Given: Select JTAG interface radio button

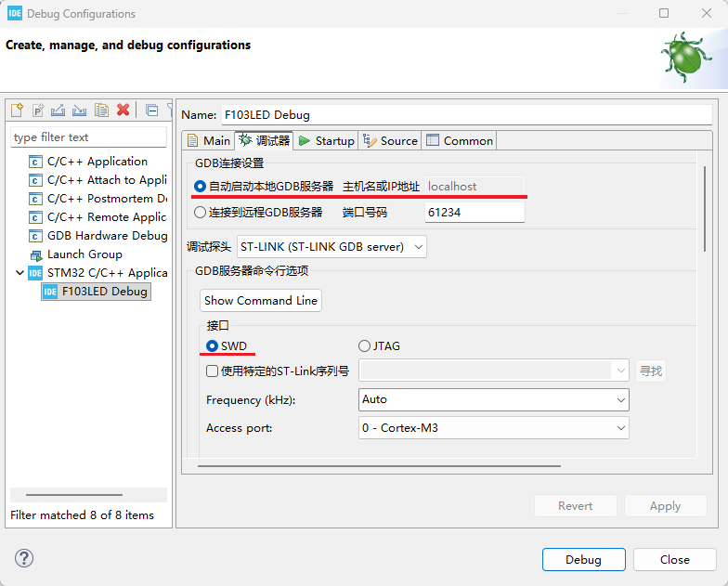Looking at the screenshot, I should [379, 346].
